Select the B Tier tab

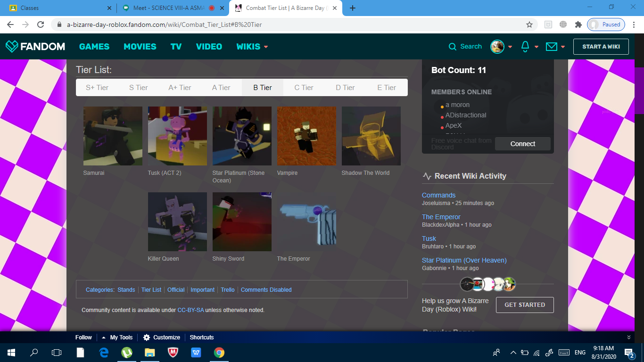click(263, 88)
